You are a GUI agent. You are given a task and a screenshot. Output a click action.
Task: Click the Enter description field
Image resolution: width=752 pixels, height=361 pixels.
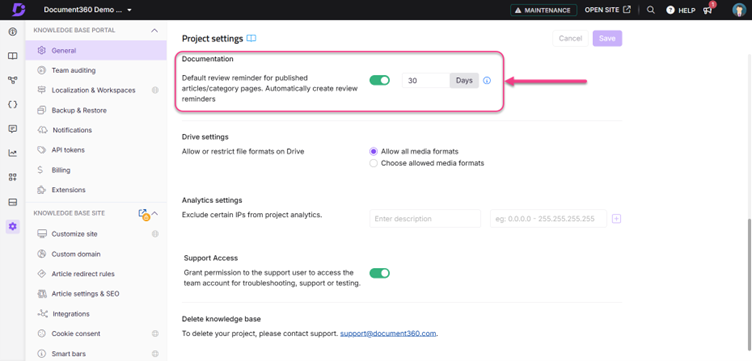425,219
